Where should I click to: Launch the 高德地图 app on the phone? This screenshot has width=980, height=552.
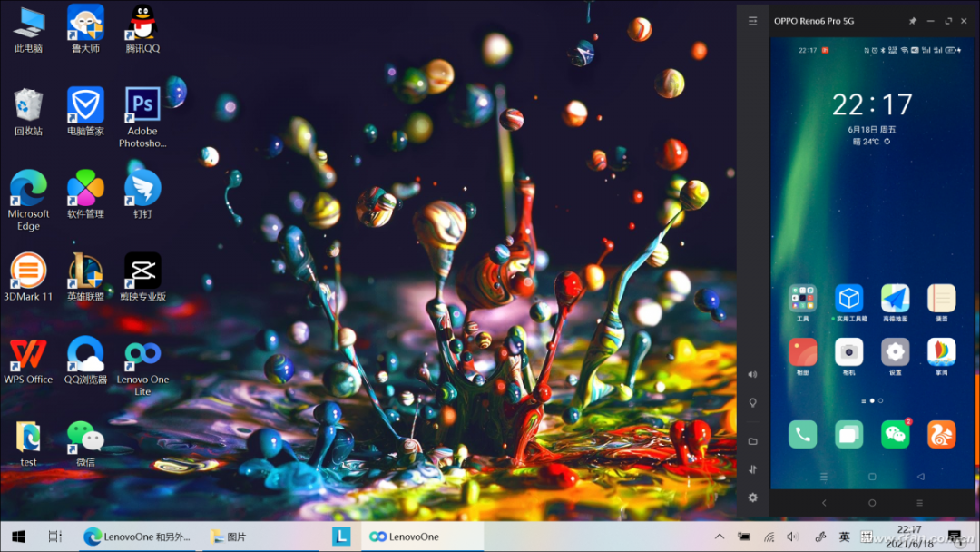pos(895,299)
